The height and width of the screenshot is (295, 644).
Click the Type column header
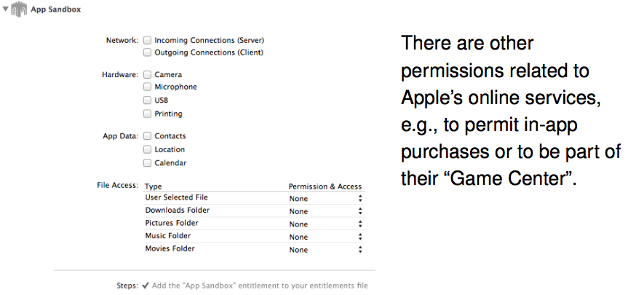(154, 186)
